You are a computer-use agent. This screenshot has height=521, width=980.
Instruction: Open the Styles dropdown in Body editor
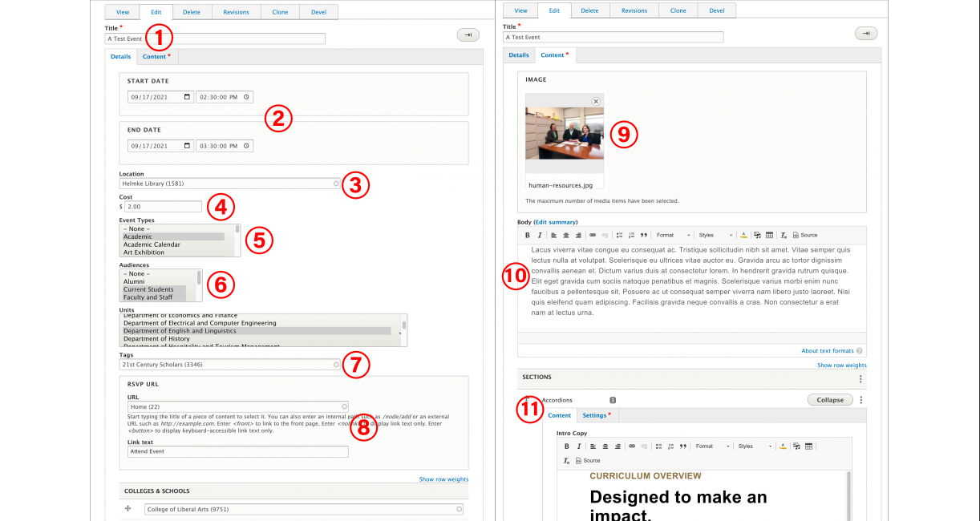[x=715, y=235]
